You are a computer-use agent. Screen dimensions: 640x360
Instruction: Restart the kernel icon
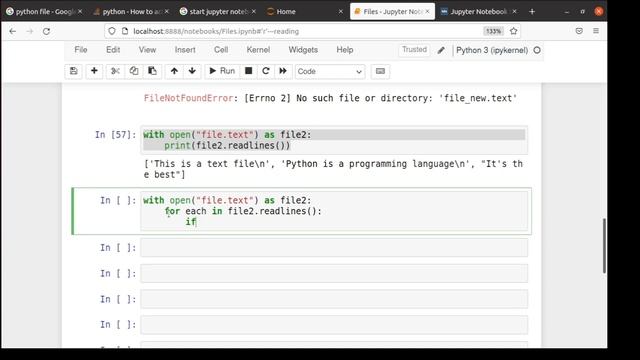[266, 71]
